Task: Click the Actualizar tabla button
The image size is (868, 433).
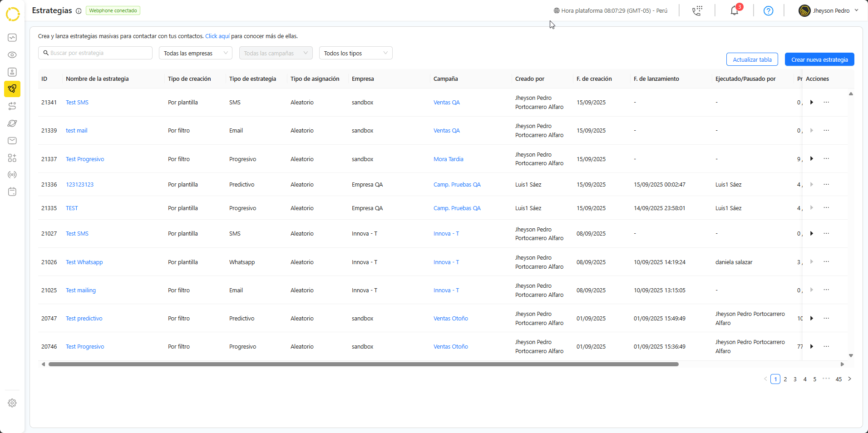Action: click(752, 59)
